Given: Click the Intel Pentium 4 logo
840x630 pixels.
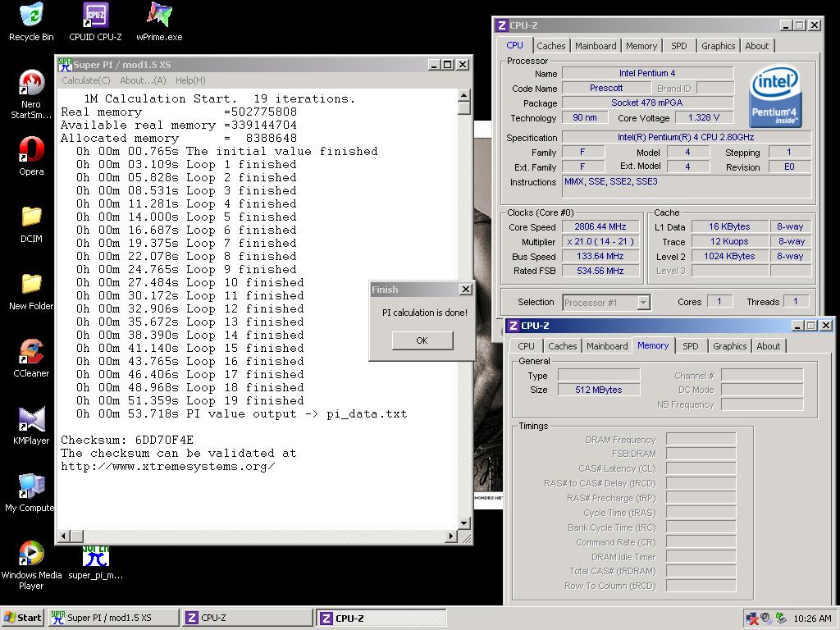Looking at the screenshot, I should pyautogui.click(x=775, y=96).
